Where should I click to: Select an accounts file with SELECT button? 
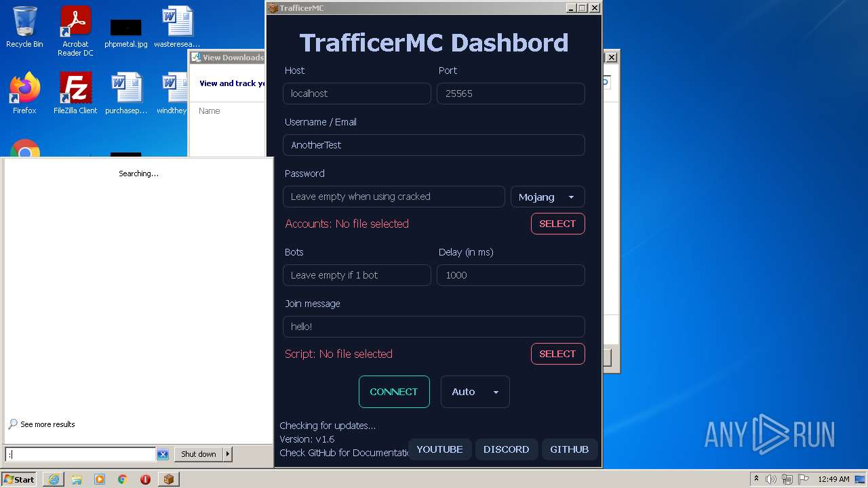pos(557,224)
